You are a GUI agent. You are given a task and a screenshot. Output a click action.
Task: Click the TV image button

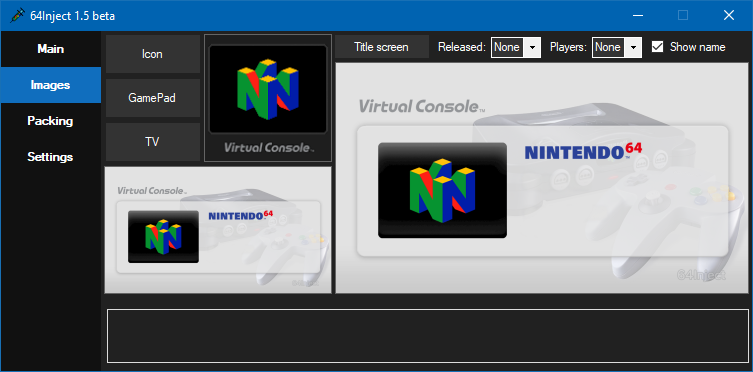(x=153, y=142)
